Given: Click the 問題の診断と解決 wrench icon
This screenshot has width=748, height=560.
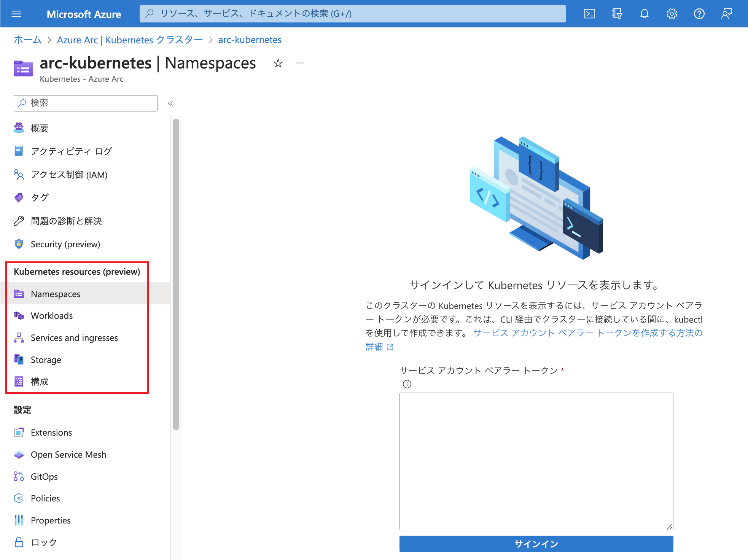Looking at the screenshot, I should [x=19, y=221].
